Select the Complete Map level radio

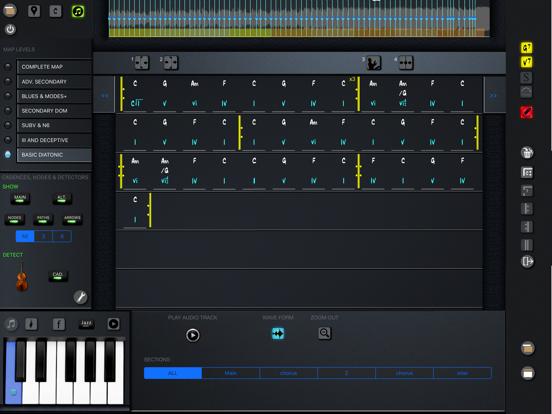(8, 67)
